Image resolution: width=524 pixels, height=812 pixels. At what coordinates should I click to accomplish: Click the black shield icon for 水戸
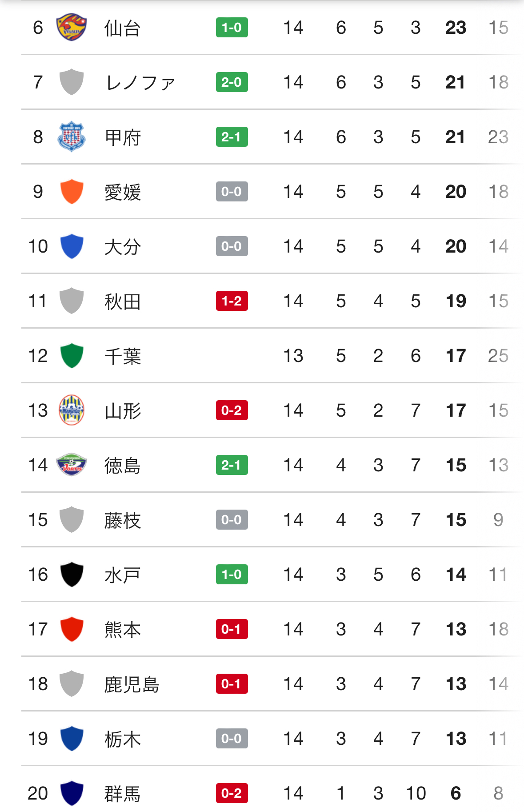pyautogui.click(x=72, y=575)
